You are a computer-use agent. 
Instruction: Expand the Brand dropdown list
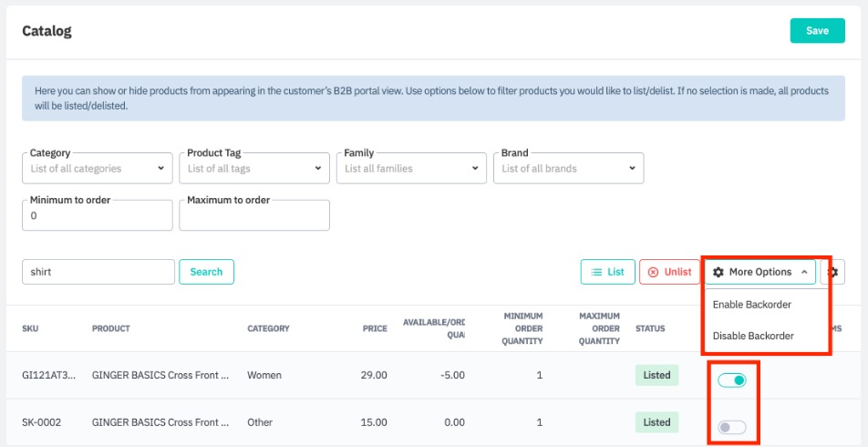click(x=567, y=169)
